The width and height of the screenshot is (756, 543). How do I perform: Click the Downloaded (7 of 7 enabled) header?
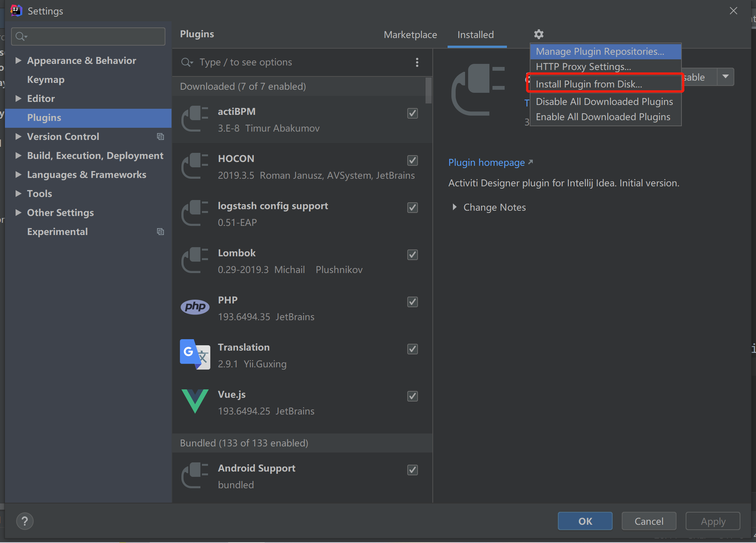coord(299,86)
